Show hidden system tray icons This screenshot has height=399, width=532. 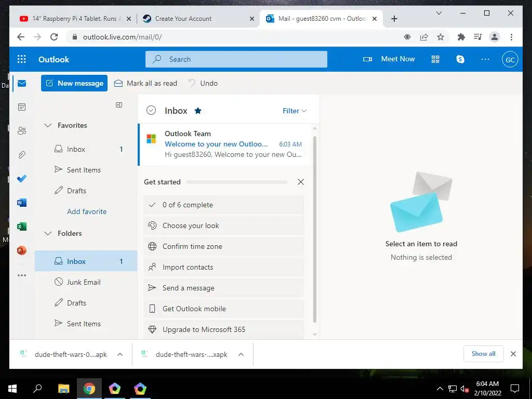point(440,389)
